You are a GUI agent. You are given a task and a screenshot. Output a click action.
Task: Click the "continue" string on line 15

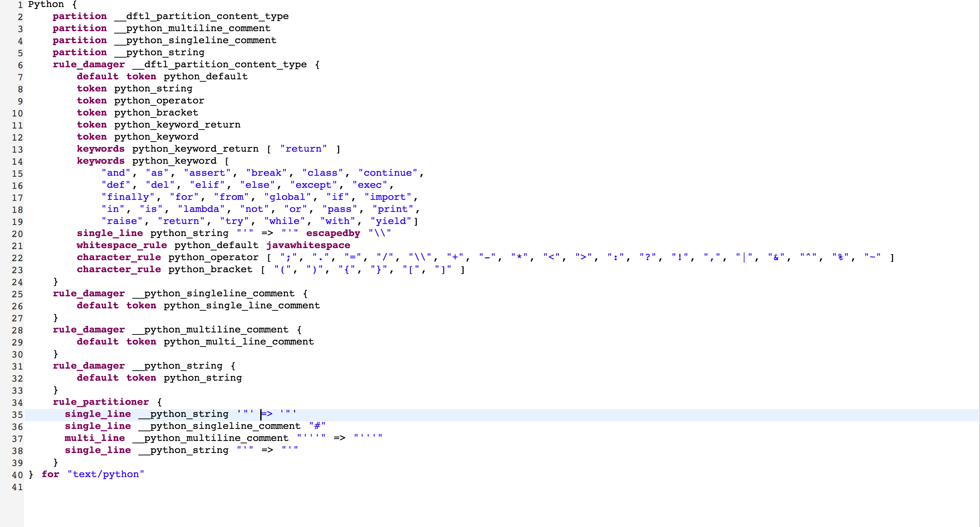[388, 173]
